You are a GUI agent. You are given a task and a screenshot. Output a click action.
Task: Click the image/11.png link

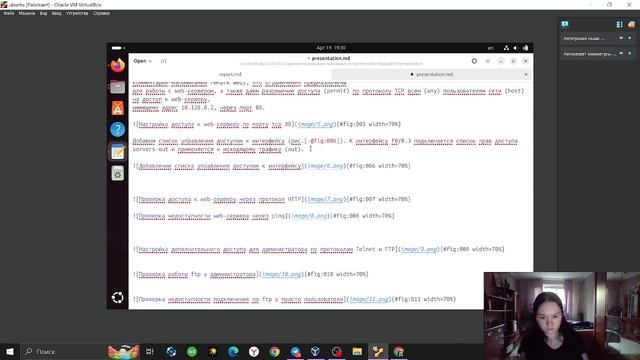point(369,299)
